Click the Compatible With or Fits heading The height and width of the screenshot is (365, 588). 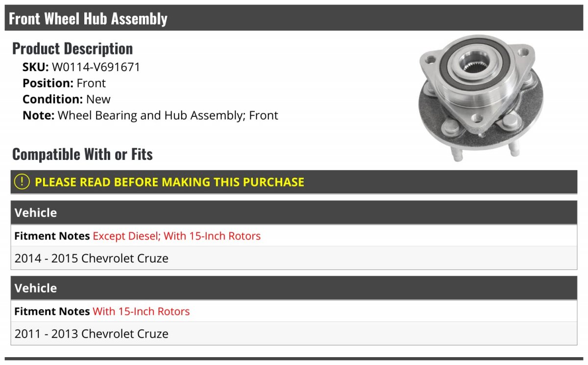(82, 154)
